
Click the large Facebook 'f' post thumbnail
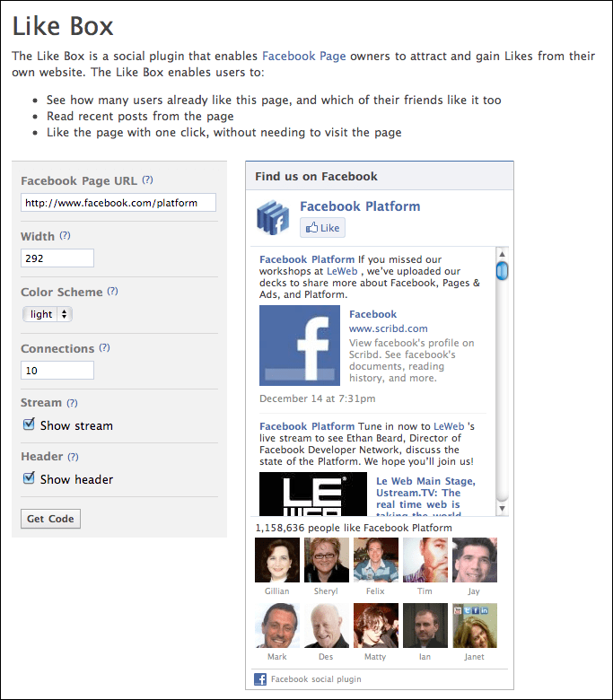click(x=300, y=346)
